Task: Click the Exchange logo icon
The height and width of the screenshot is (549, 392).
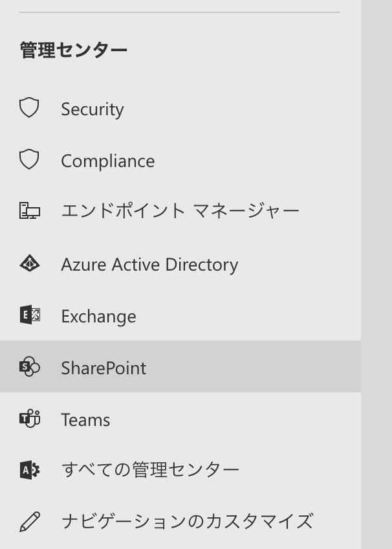Action: click(29, 315)
